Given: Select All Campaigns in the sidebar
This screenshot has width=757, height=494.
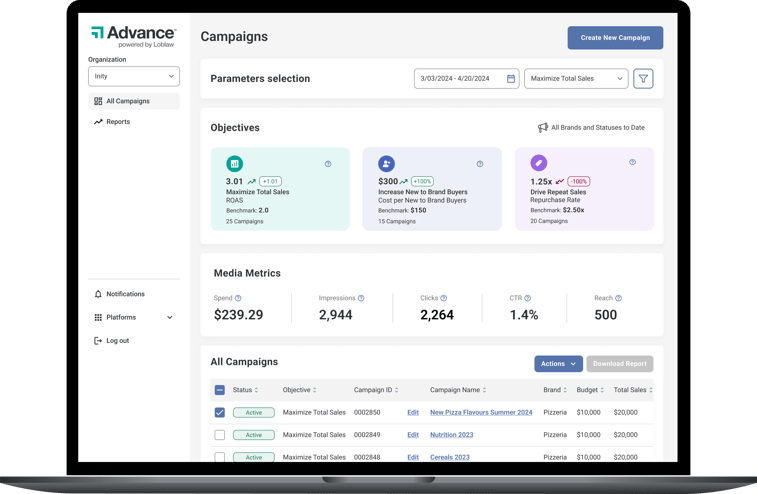Looking at the screenshot, I should (134, 101).
